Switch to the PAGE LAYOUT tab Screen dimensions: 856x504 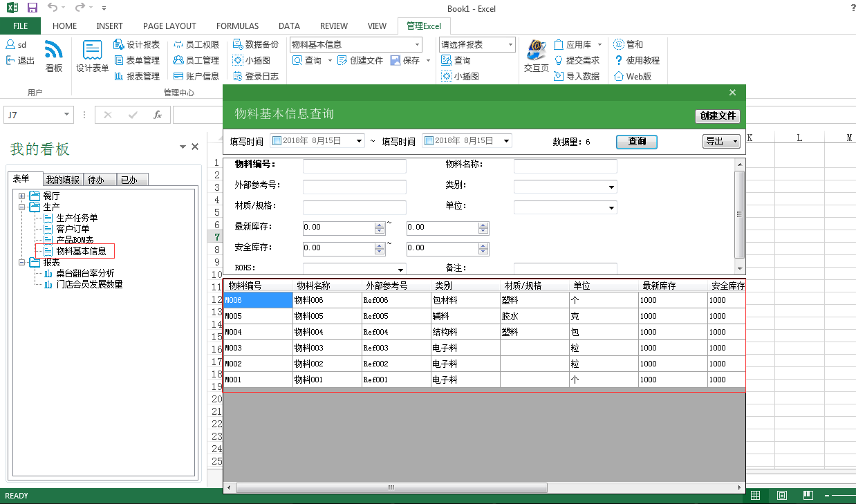169,26
